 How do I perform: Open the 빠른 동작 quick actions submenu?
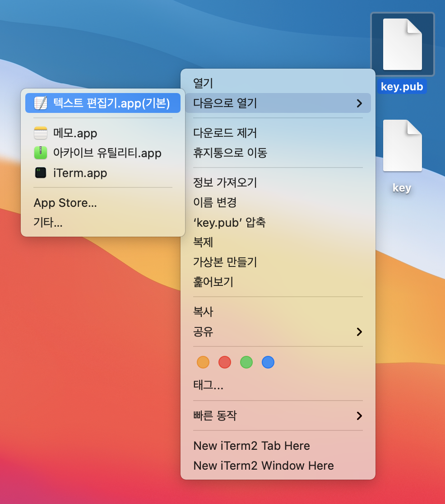pos(278,415)
